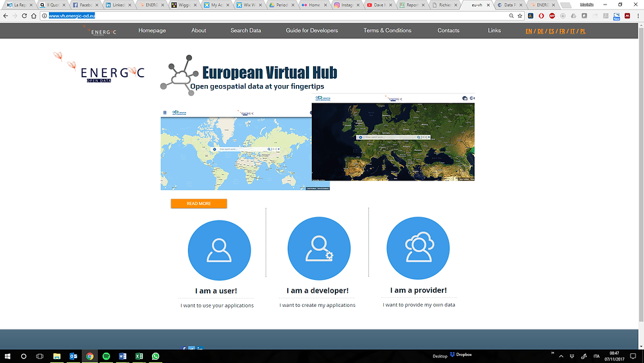Select the 'I am a provider' circle icon
Image resolution: width=644 pixels, height=363 pixels.
pos(418,248)
